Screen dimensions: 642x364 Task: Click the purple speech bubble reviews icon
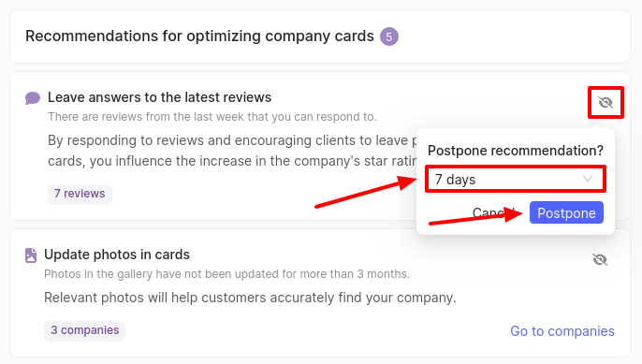(33, 98)
